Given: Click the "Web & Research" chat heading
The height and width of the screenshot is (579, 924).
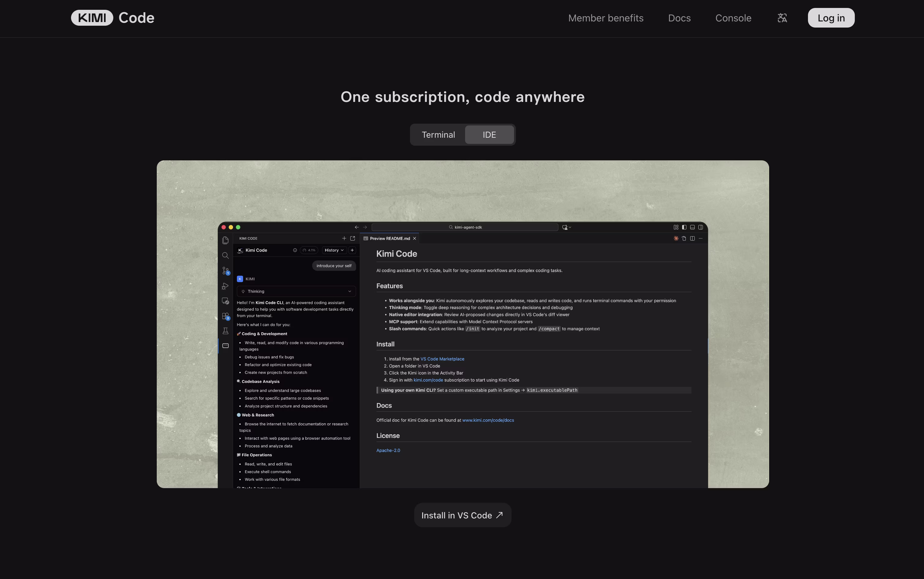Looking at the screenshot, I should tap(258, 415).
